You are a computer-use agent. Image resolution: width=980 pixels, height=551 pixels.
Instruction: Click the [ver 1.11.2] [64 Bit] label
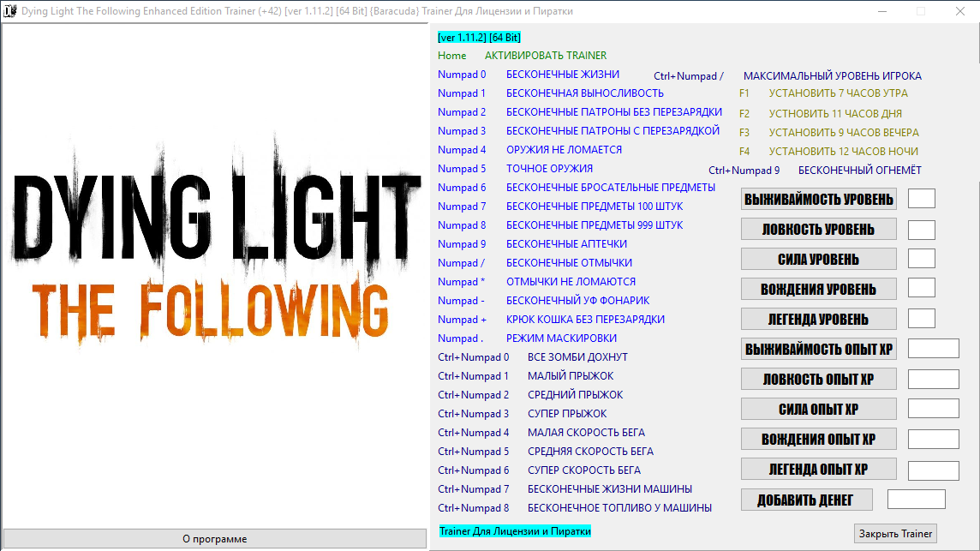[480, 38]
